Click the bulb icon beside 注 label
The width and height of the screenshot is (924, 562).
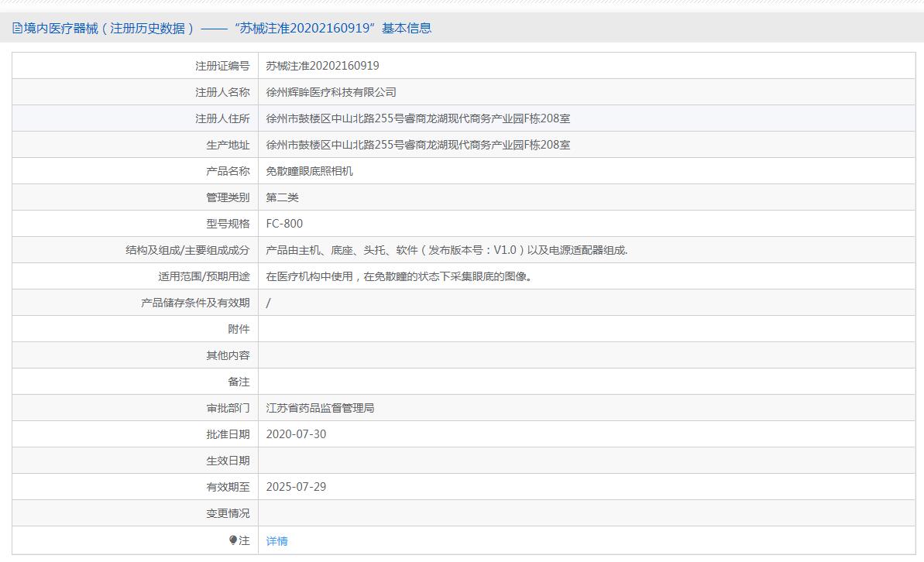tap(233, 540)
